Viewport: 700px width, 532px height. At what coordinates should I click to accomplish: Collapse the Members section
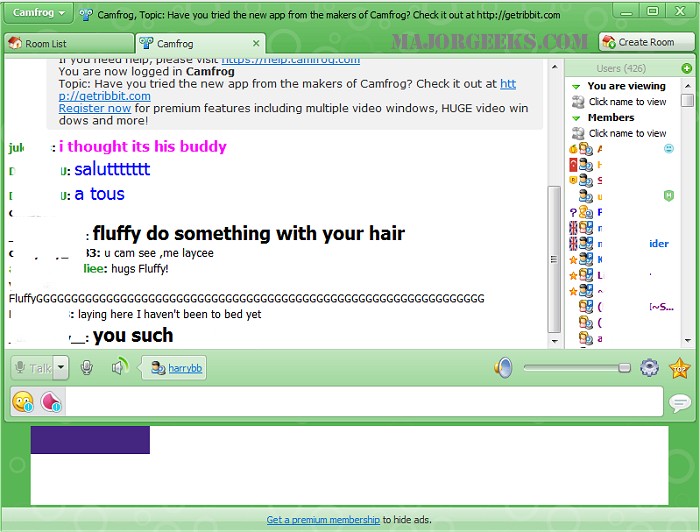pos(576,118)
